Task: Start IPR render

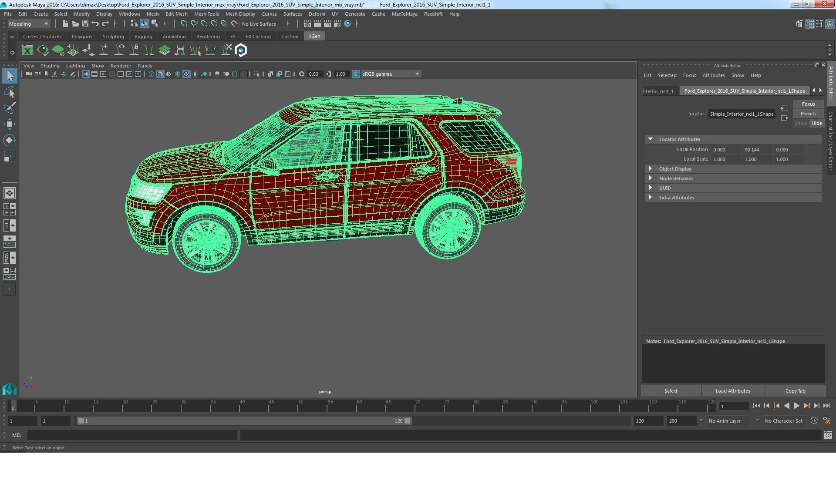Action: 327,24
